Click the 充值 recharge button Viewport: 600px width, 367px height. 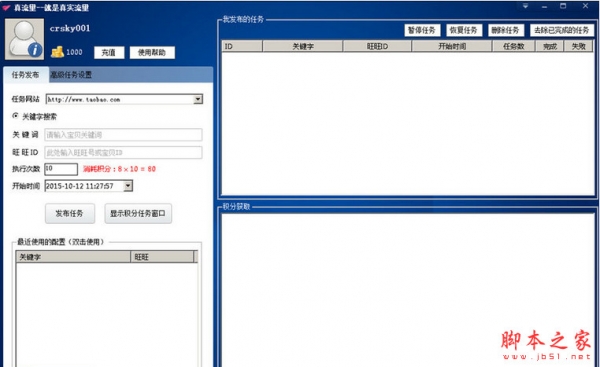pos(109,52)
